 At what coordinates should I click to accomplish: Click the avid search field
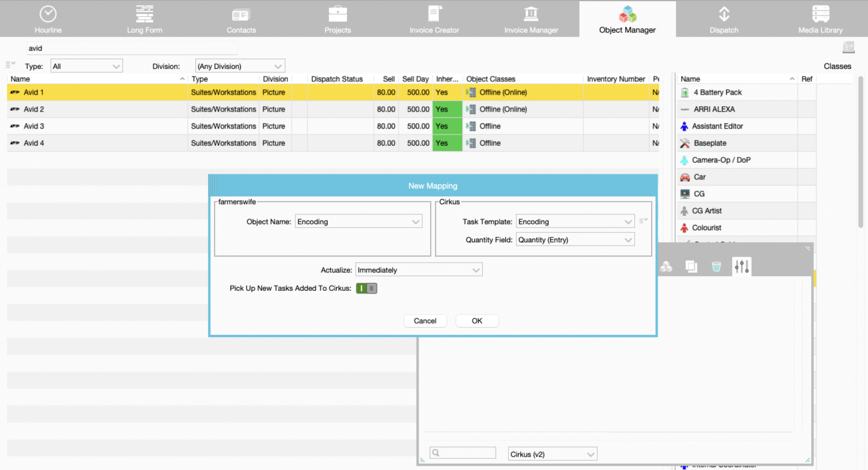coord(132,48)
